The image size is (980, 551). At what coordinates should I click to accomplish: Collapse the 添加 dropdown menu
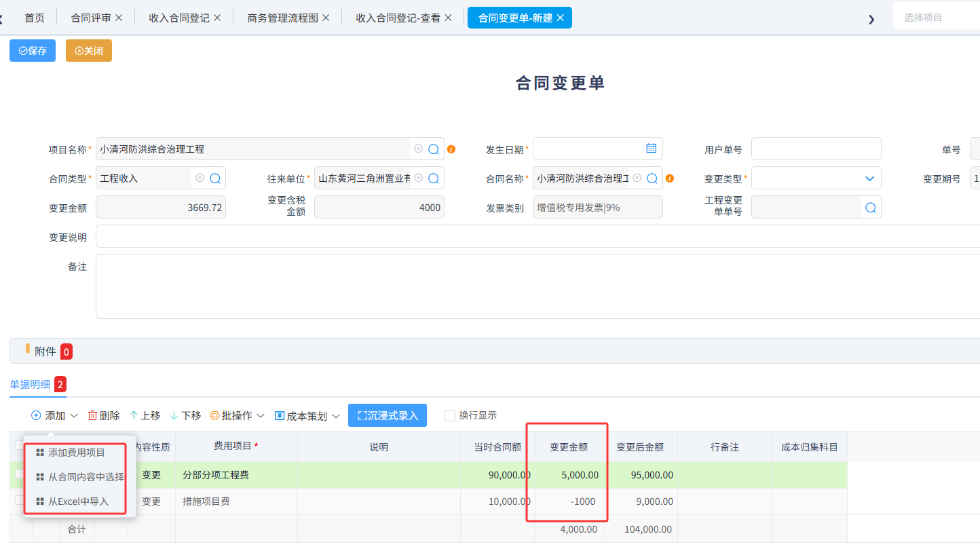pos(54,415)
